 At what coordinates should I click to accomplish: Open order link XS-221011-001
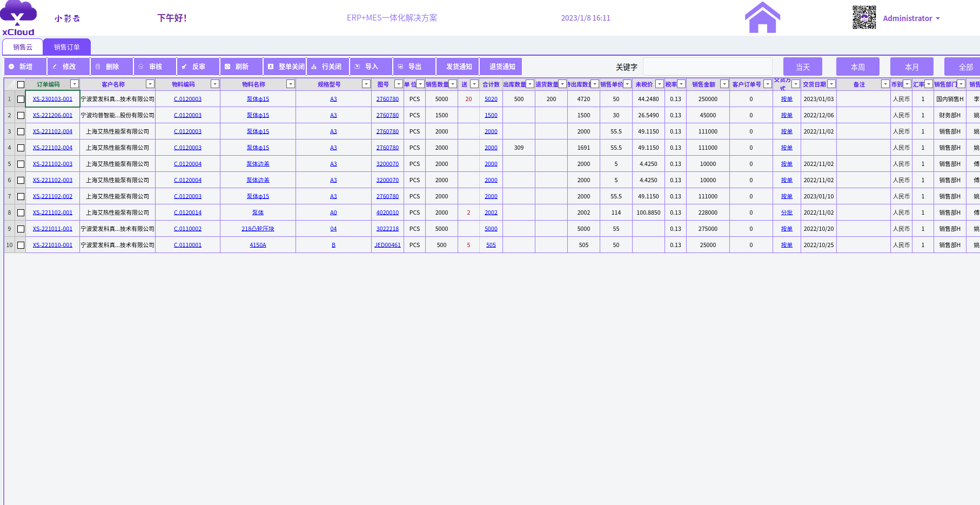tap(52, 229)
